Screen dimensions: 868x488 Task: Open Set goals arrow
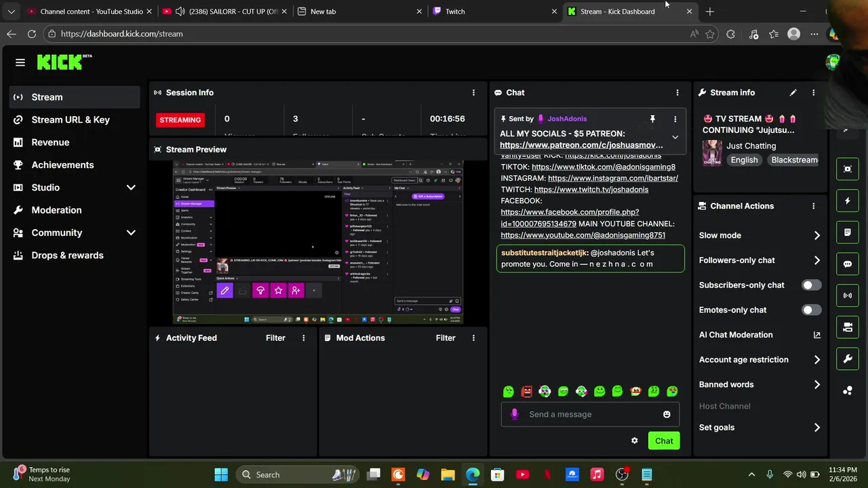tap(816, 428)
